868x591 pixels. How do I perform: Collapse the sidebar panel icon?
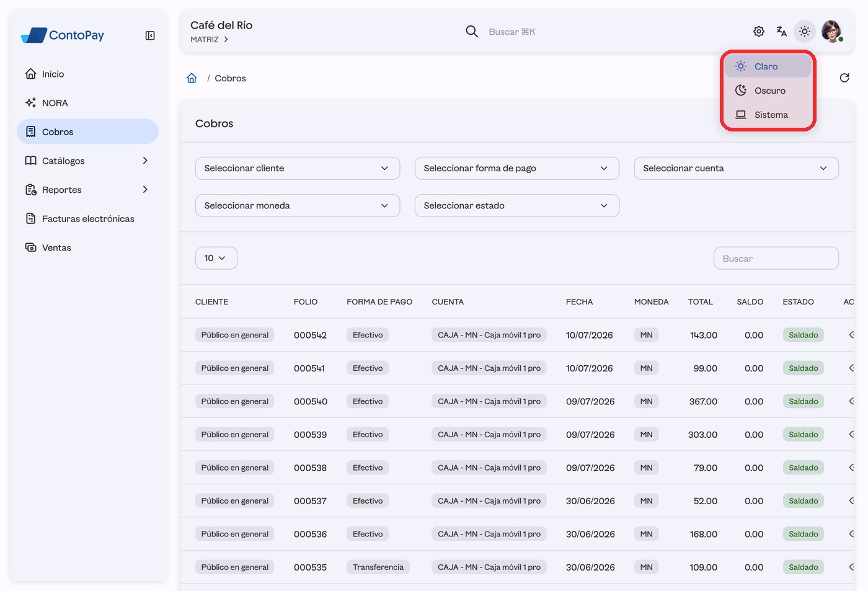pos(150,35)
